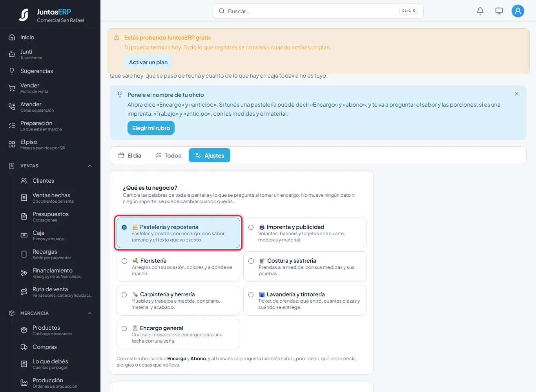The height and width of the screenshot is (392, 536).
Task: Open Preparación checklist icon
Action: tap(12, 126)
